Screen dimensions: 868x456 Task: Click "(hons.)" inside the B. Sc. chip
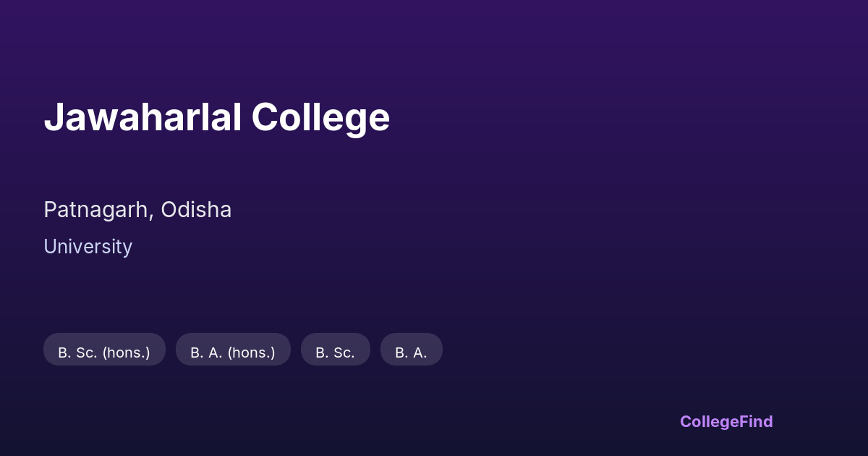126,352
